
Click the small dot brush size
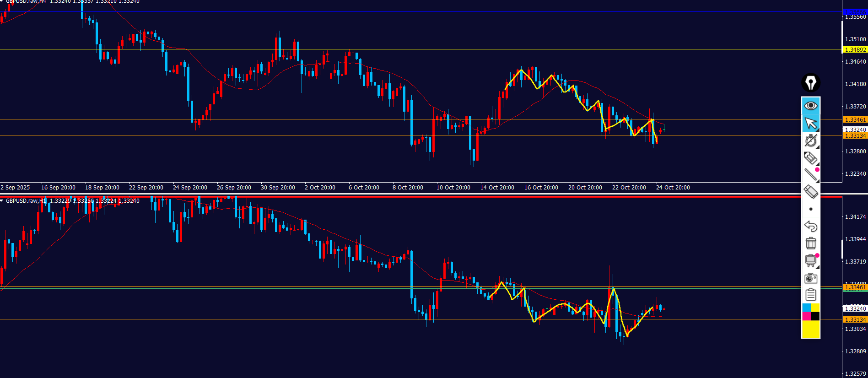[810, 209]
